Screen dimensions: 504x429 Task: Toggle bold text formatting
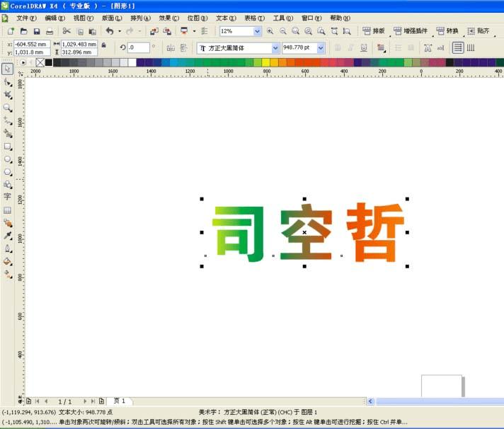(x=338, y=48)
